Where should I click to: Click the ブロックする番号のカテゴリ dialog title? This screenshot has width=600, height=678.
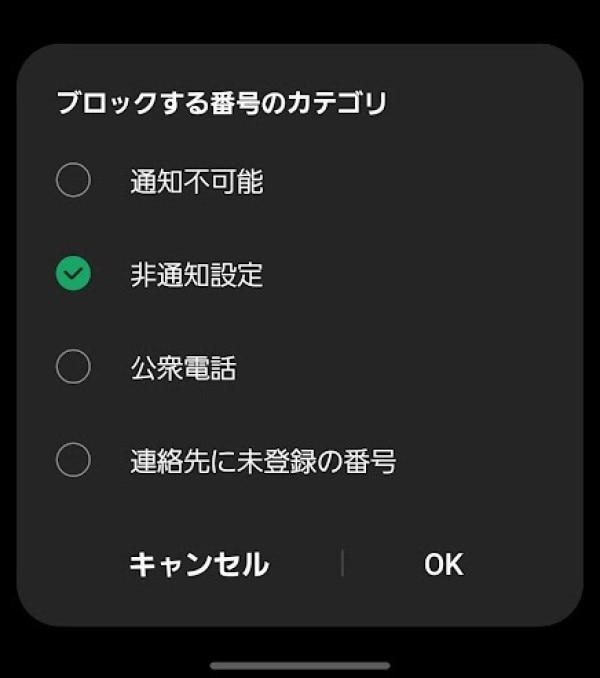pos(221,103)
